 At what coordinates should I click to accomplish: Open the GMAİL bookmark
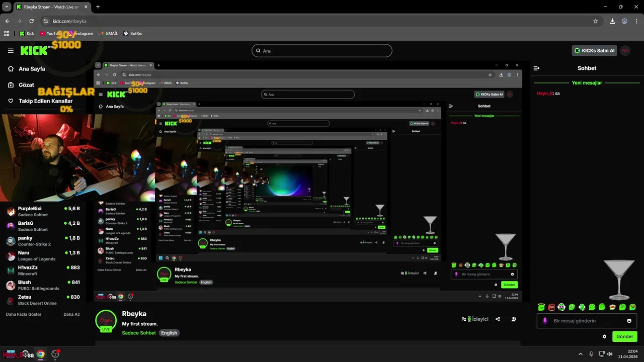click(108, 33)
